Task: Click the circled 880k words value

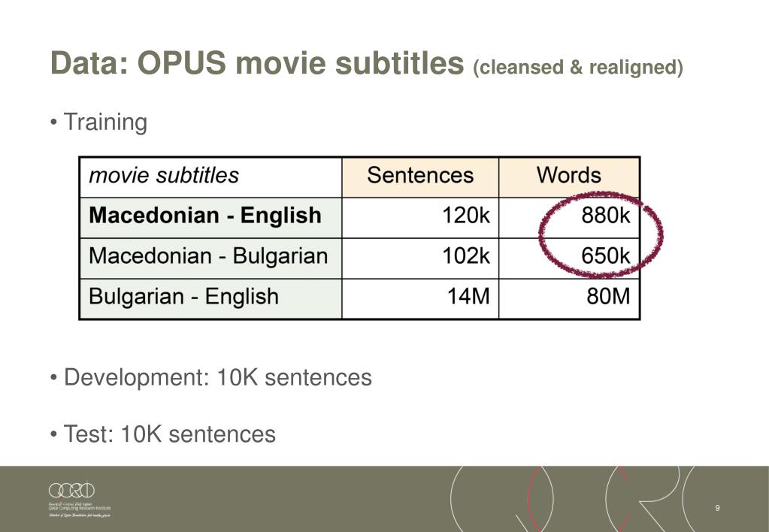Action: [x=605, y=216]
